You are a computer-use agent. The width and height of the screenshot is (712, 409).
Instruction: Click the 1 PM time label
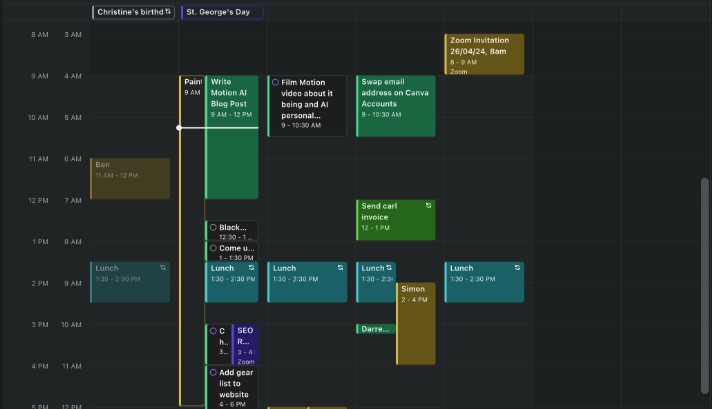click(x=40, y=241)
